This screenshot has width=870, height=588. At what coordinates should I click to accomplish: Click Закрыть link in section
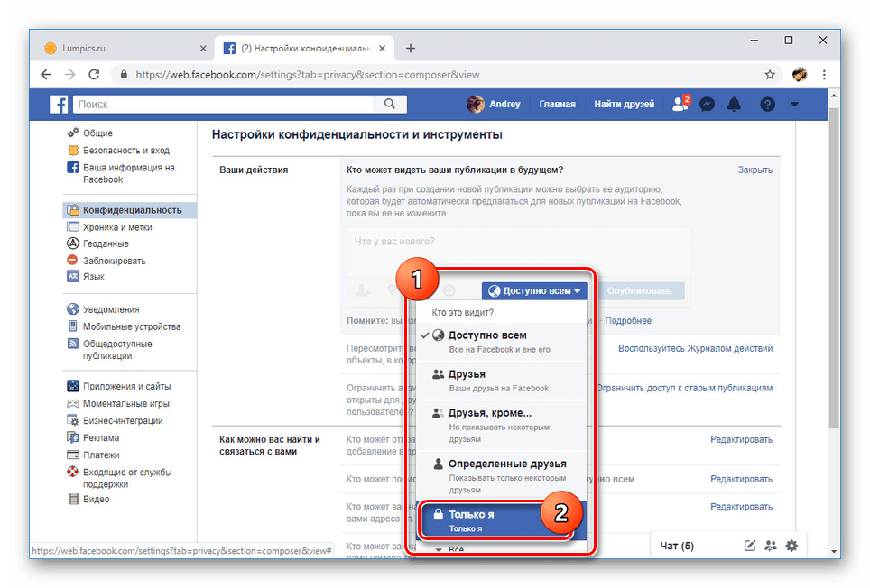point(754,170)
